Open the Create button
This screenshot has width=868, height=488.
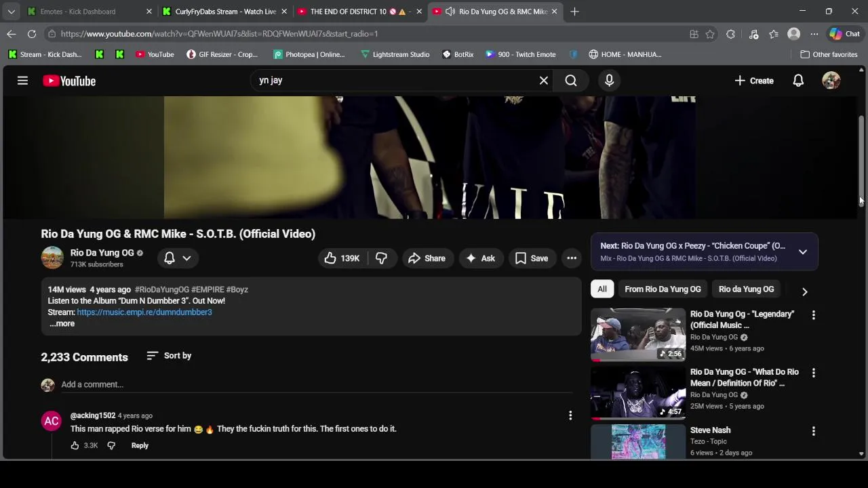pyautogui.click(x=753, y=81)
